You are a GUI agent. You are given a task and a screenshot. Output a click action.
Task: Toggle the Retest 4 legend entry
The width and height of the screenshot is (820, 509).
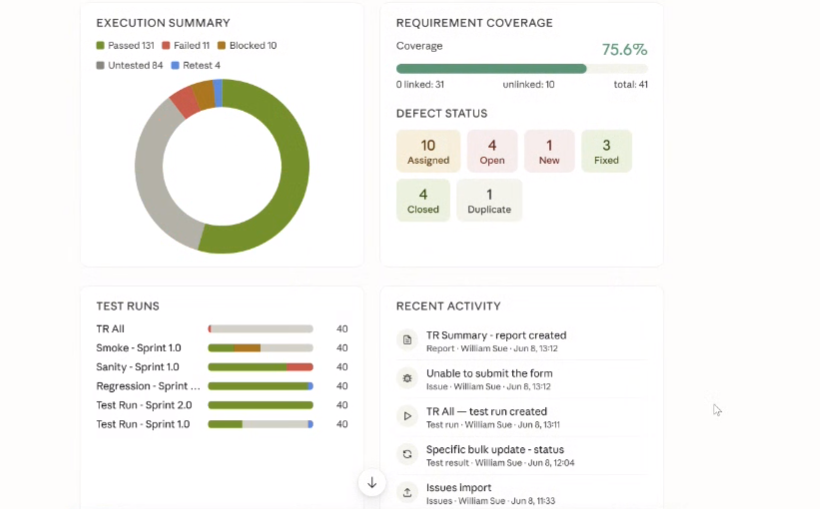(196, 65)
